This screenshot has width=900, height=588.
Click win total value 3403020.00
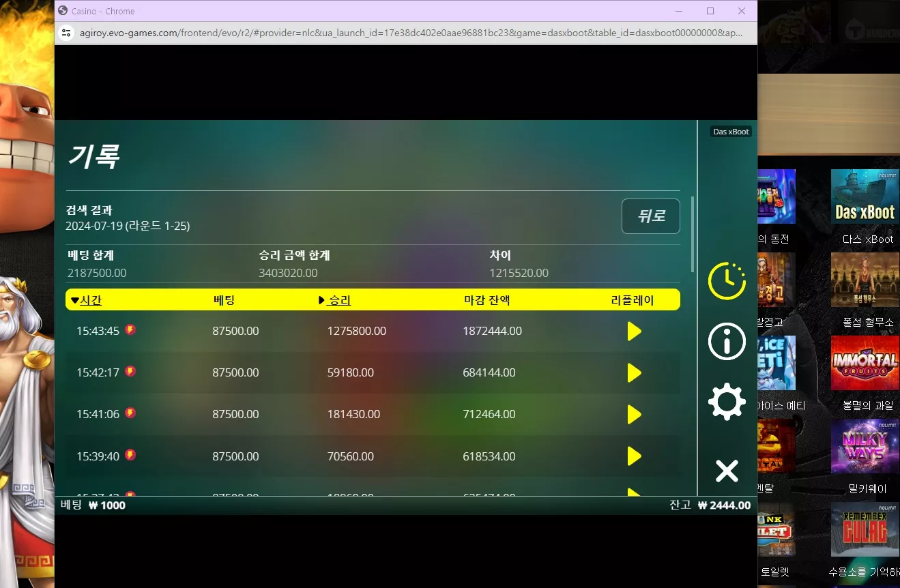tap(288, 274)
